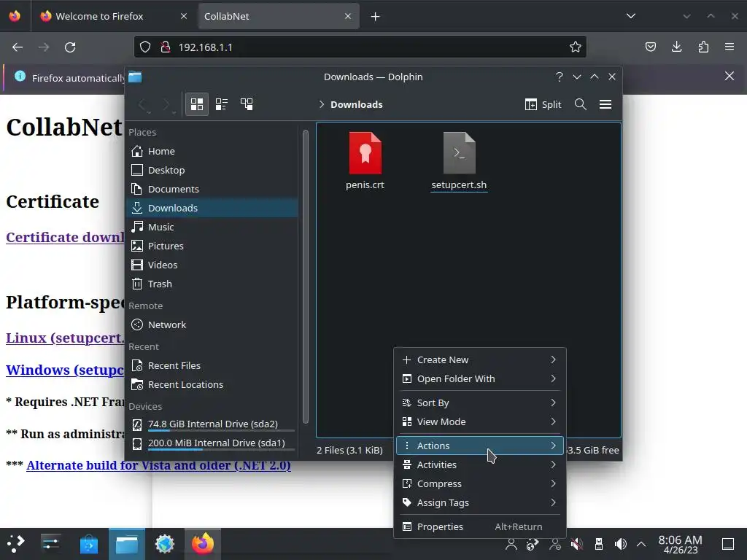This screenshot has width=747, height=560.
Task: Expand Sort By submenu
Action: [x=480, y=402]
